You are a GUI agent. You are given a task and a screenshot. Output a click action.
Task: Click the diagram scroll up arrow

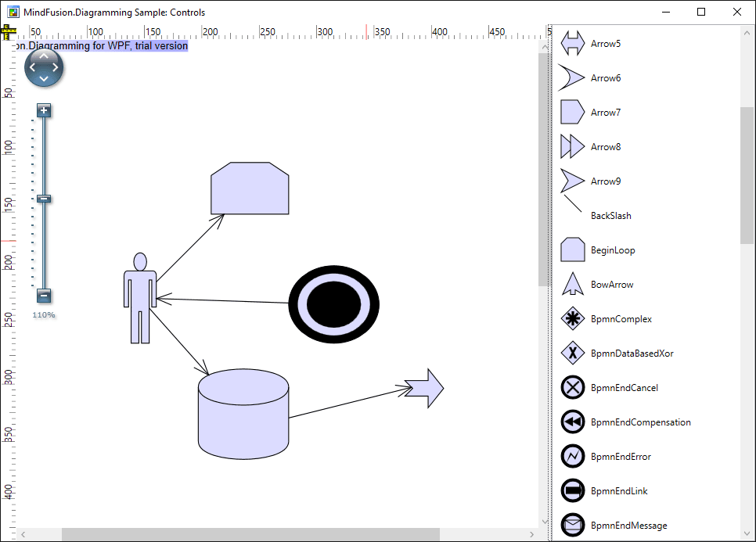pos(545,47)
